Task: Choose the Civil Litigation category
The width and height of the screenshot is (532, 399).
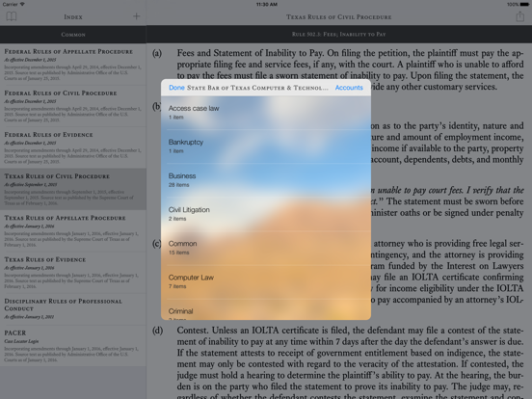Action: (266, 214)
